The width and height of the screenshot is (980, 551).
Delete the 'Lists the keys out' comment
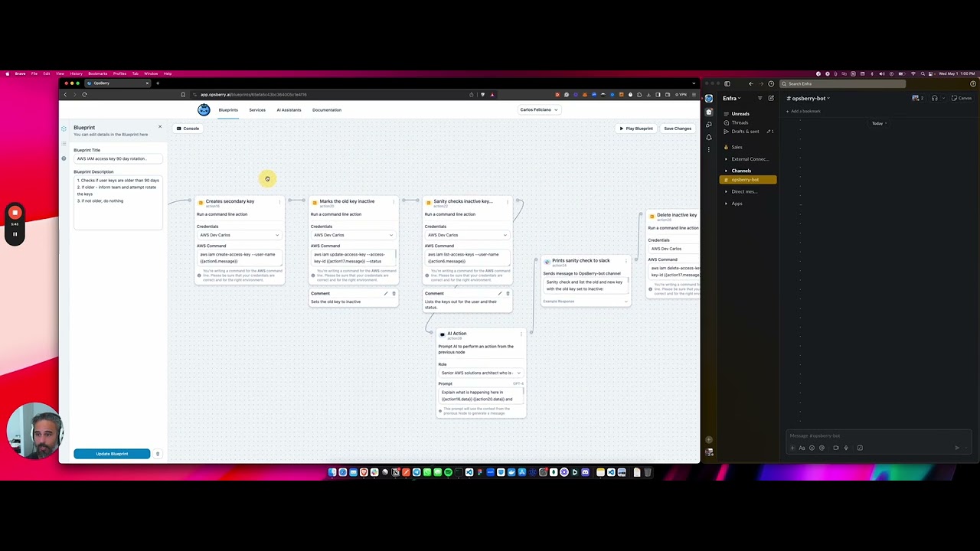(x=508, y=293)
